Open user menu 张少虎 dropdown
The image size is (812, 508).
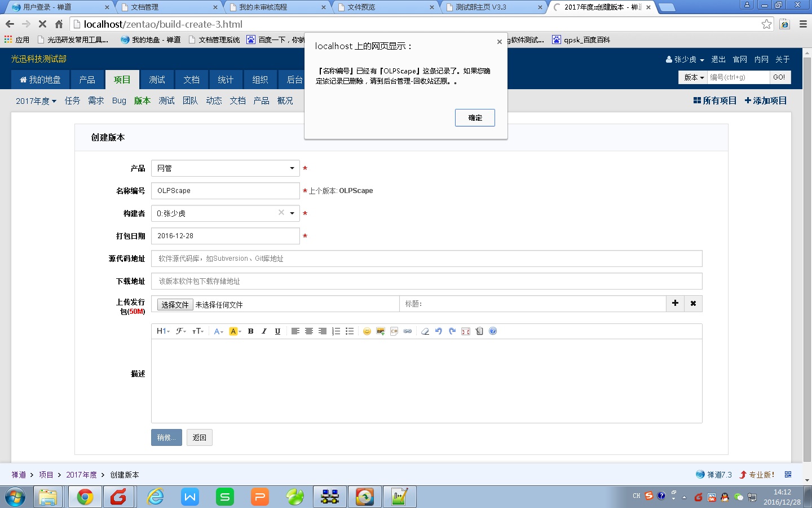click(685, 59)
